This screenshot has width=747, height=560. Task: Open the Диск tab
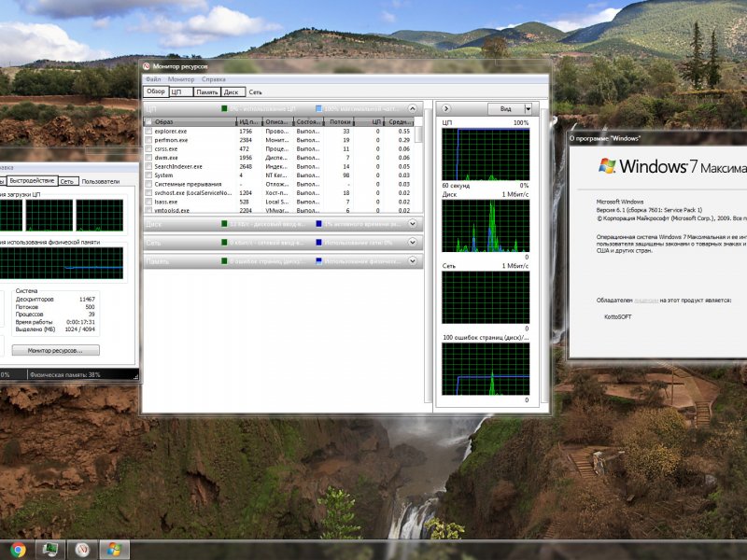(233, 91)
